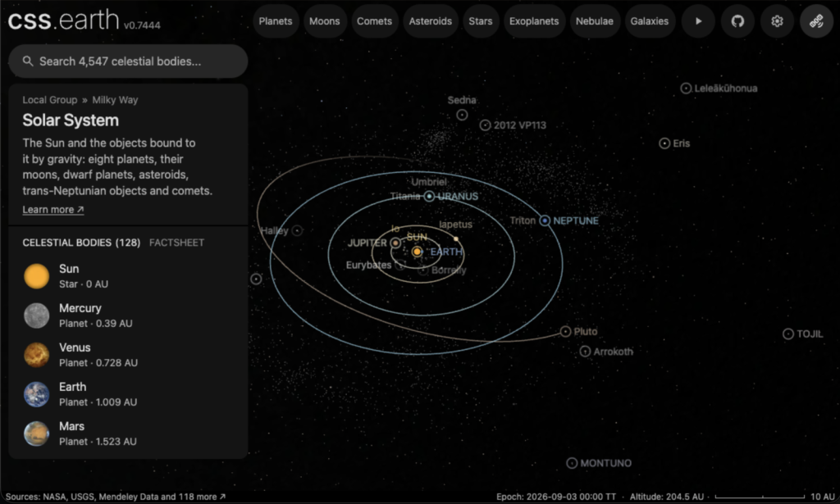Select the Sun thumbnail in the list
The image size is (840, 504).
point(36,276)
